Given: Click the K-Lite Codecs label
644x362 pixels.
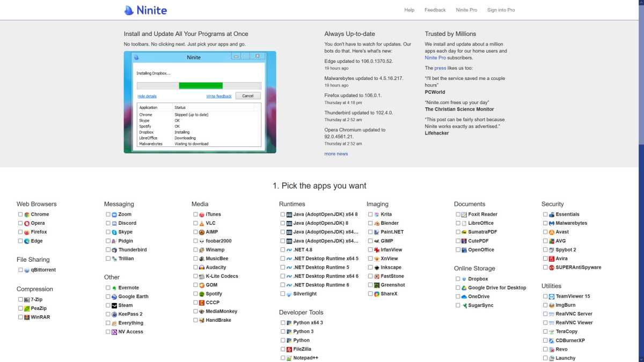Looking at the screenshot, I should coord(222,276).
